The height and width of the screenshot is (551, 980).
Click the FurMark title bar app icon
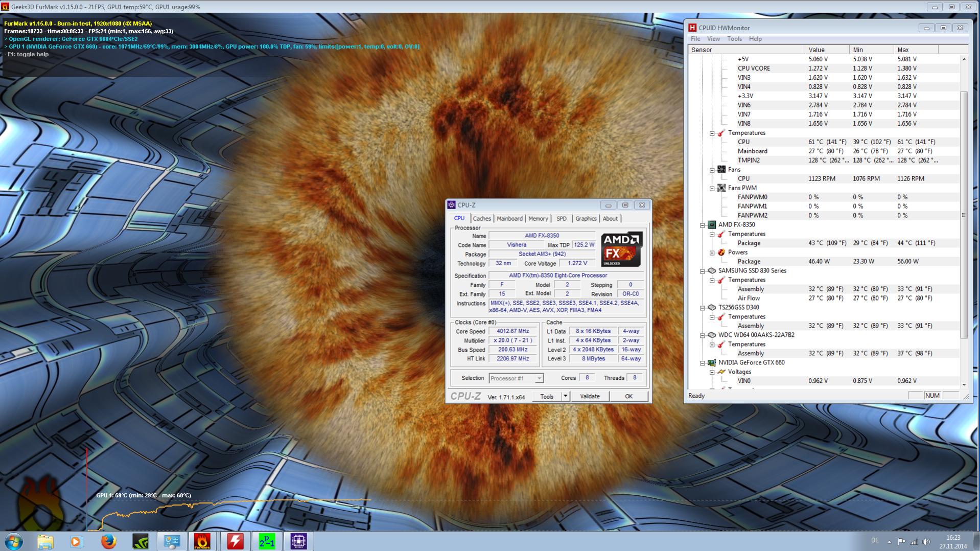tap(5, 7)
